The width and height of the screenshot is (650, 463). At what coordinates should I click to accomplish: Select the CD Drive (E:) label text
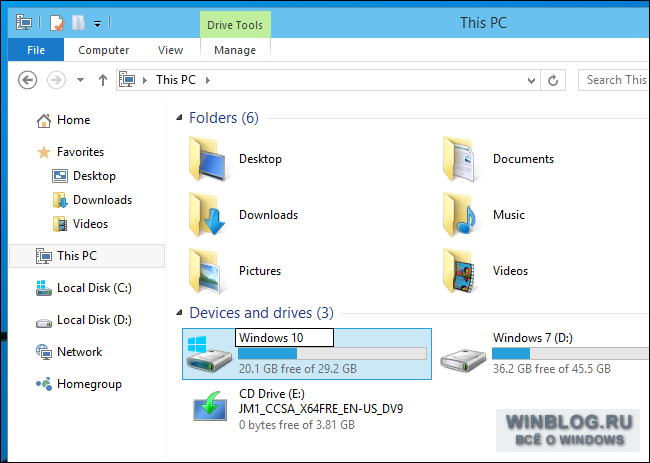point(272,394)
